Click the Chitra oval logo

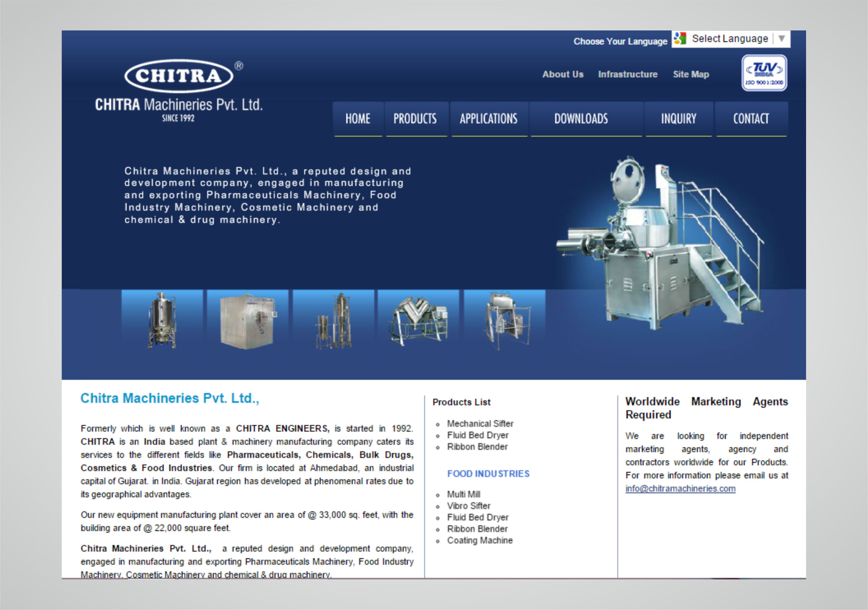click(179, 76)
